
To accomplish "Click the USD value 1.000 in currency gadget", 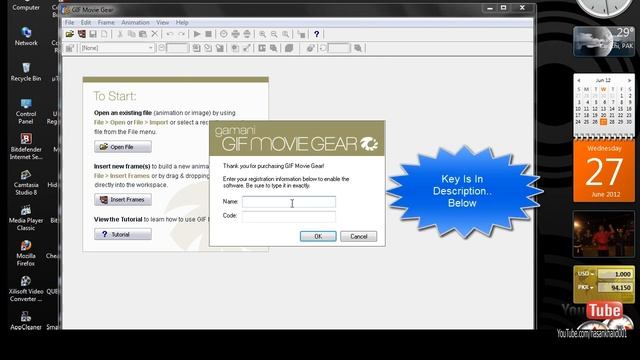I will click(616, 274).
